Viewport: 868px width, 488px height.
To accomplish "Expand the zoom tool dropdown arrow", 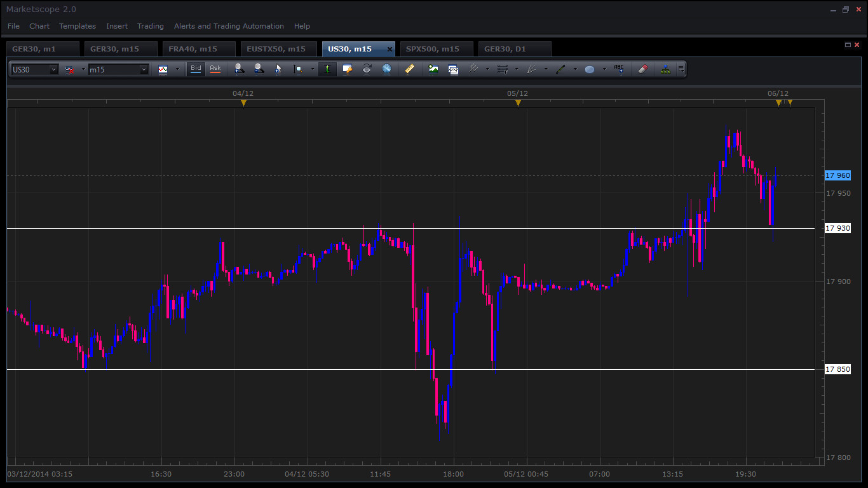I will (313, 69).
